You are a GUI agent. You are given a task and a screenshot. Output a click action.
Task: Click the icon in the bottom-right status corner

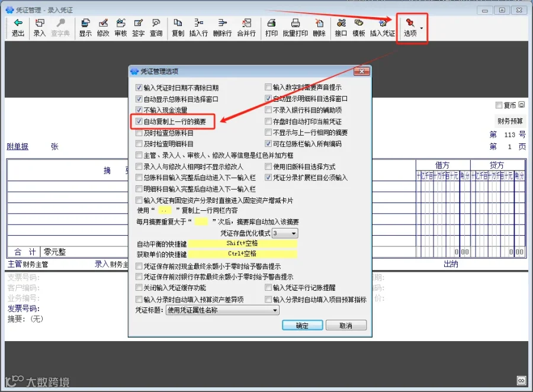(x=521, y=380)
